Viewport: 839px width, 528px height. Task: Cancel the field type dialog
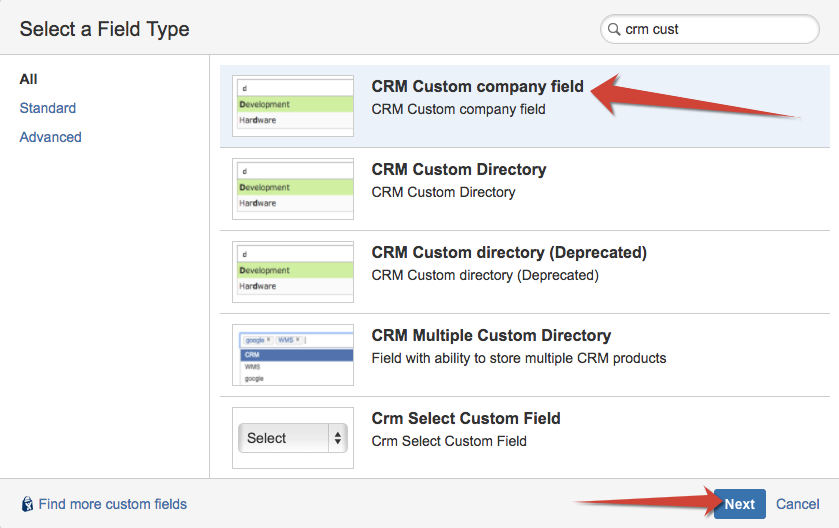tap(798, 504)
